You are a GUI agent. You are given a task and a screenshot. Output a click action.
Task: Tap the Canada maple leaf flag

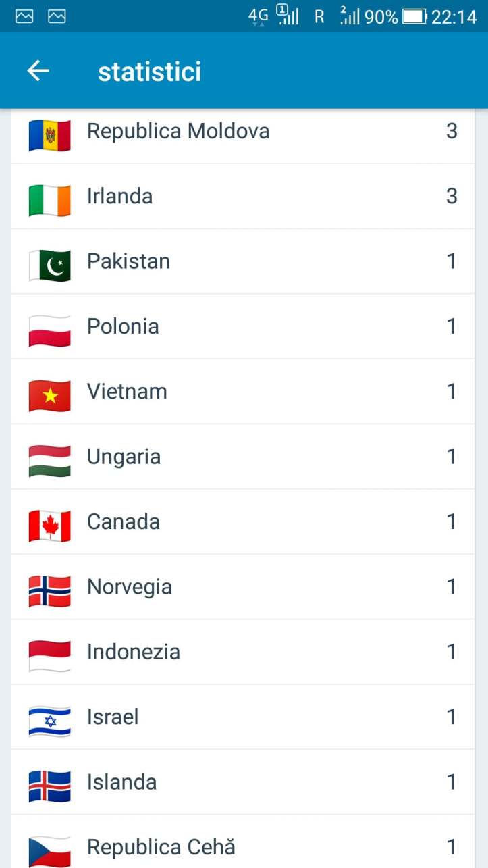point(49,526)
